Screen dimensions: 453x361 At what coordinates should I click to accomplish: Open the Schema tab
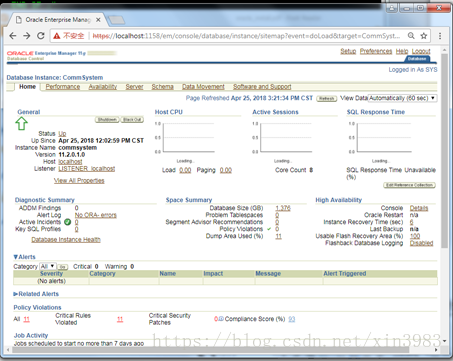[163, 87]
